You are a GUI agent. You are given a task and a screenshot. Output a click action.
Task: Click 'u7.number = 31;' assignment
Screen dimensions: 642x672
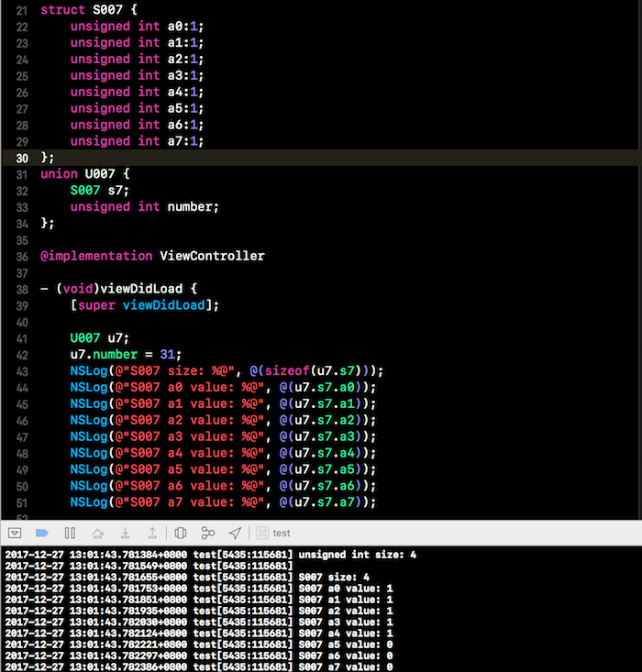[126, 355]
